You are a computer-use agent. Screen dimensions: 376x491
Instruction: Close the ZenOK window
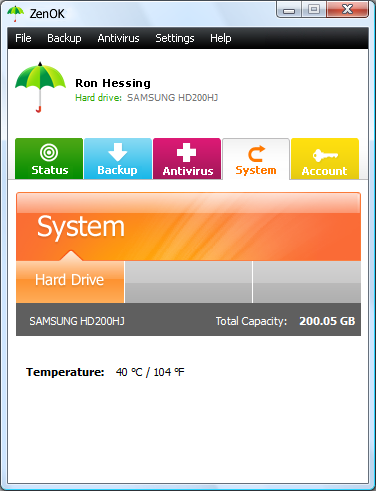[347, 10]
